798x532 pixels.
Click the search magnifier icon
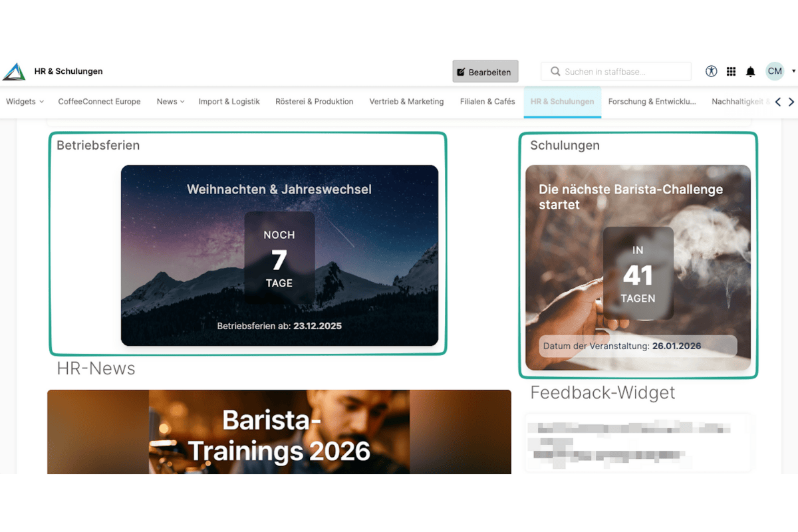tap(556, 71)
